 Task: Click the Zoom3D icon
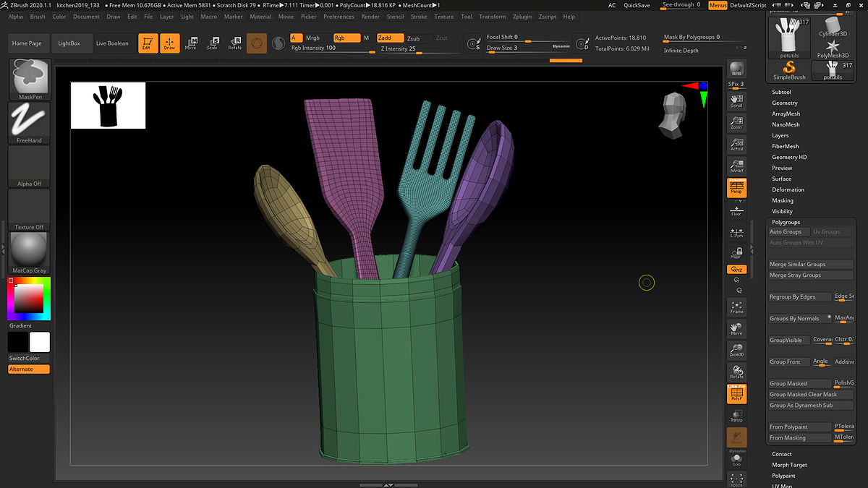pos(736,350)
